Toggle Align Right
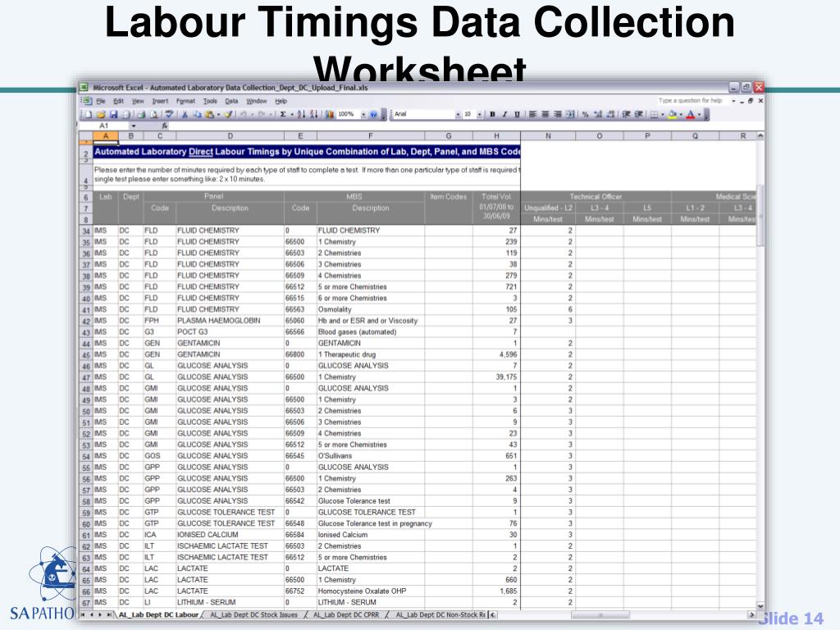The width and height of the screenshot is (840, 630). click(x=558, y=114)
